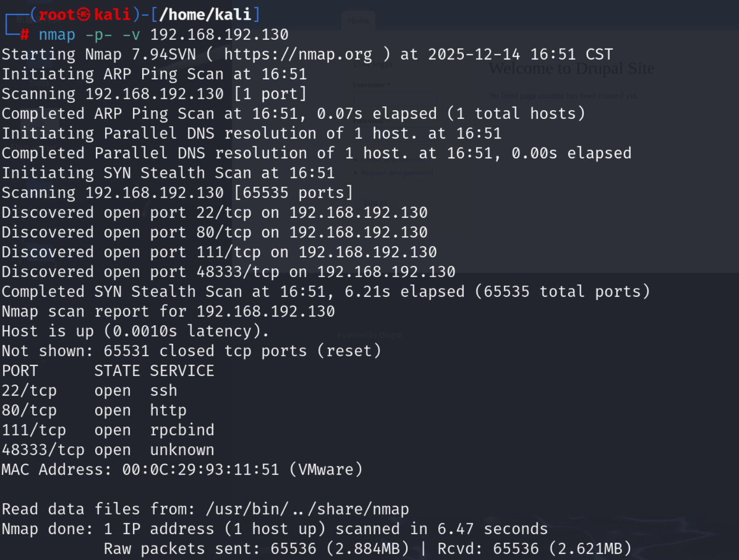The image size is (739, 560).
Task: Click the red # root prompt symbol
Action: (24, 35)
